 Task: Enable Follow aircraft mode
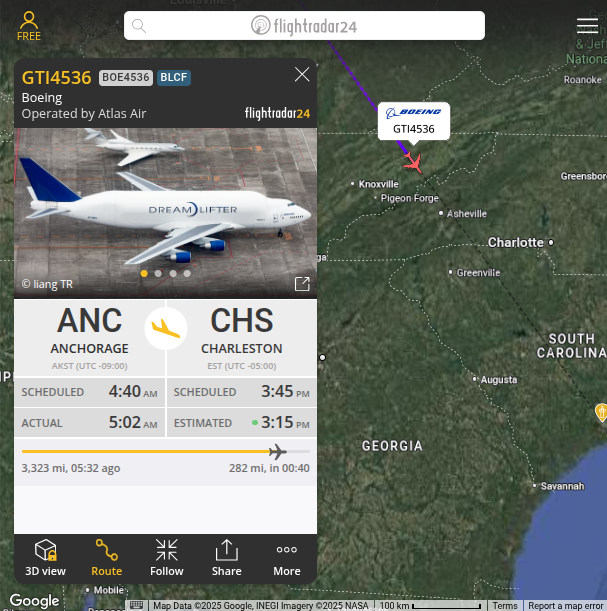(167, 558)
